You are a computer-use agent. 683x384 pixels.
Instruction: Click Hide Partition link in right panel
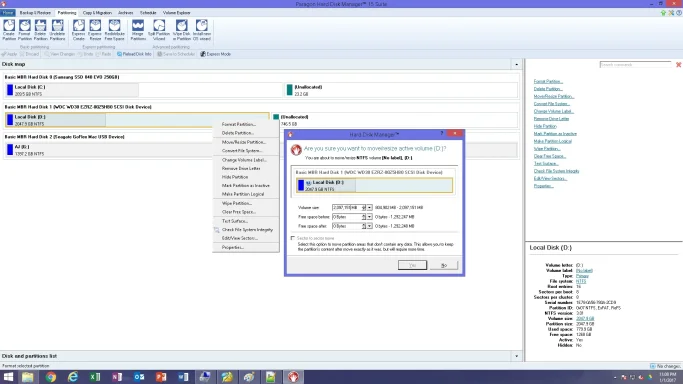coord(545,126)
